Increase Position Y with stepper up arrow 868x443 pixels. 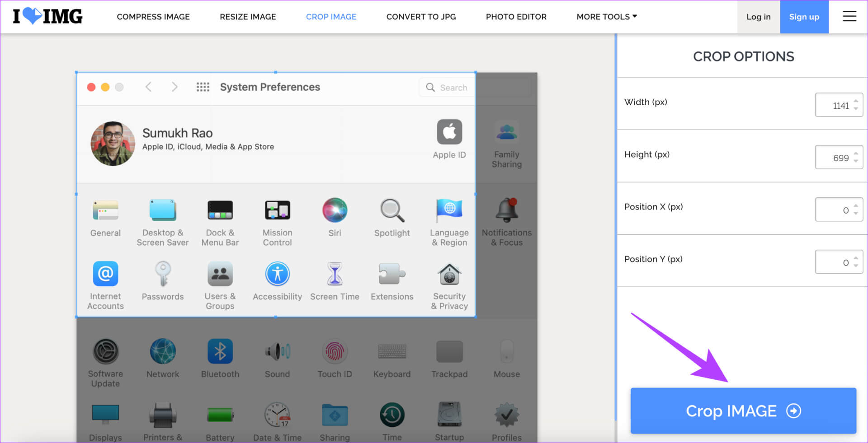(856, 258)
